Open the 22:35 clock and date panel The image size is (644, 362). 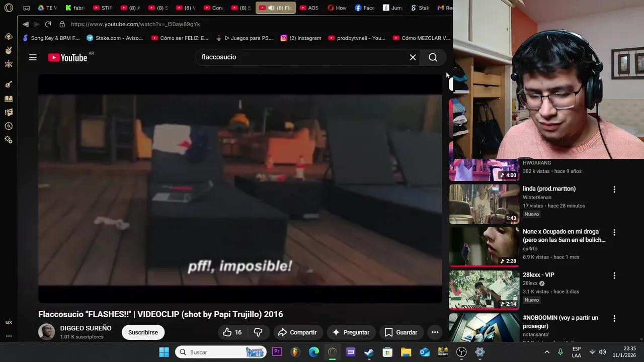pos(624,352)
